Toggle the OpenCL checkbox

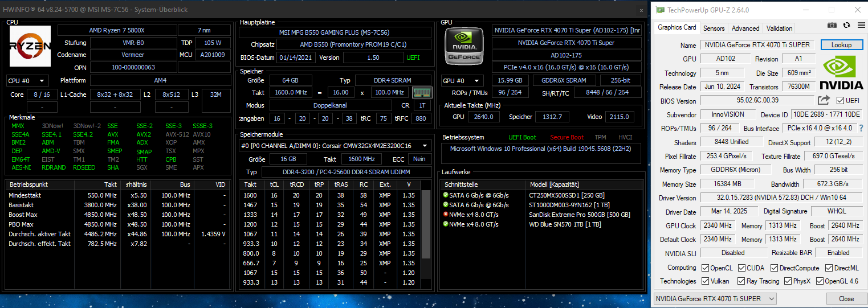click(706, 268)
